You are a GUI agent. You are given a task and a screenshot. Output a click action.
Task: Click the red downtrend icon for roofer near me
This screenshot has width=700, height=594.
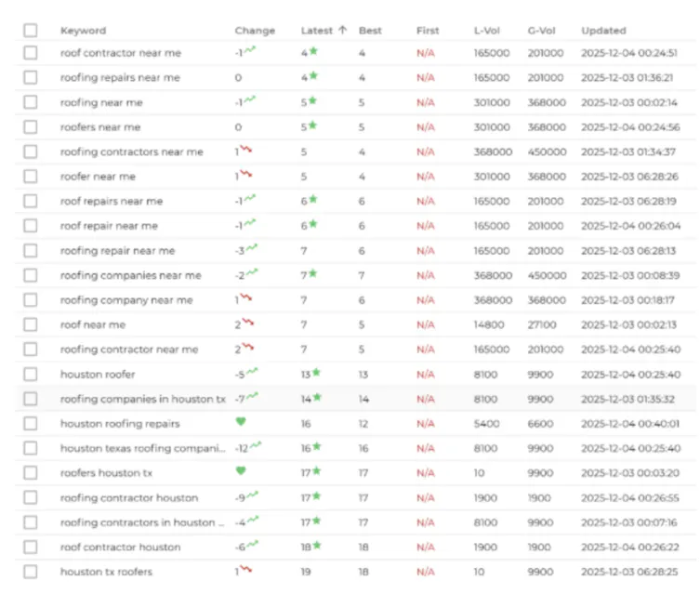[x=246, y=174]
